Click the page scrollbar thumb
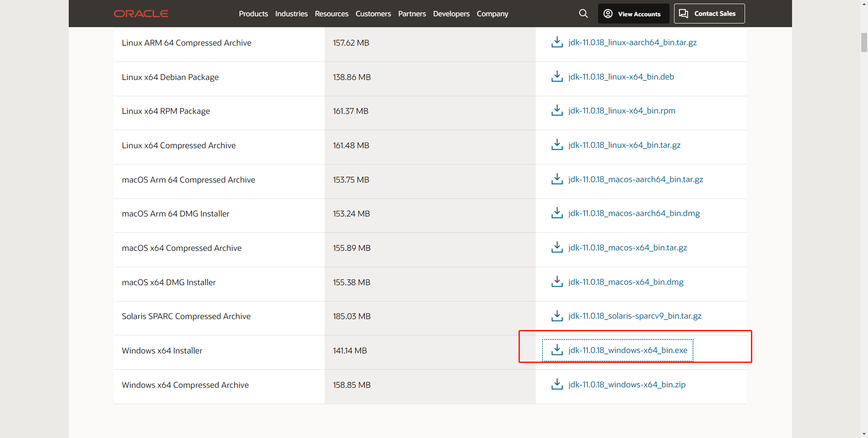 coord(864,42)
